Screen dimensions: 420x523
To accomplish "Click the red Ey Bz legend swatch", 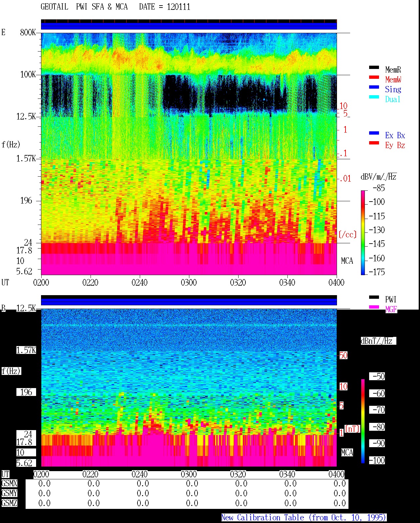I will [374, 143].
